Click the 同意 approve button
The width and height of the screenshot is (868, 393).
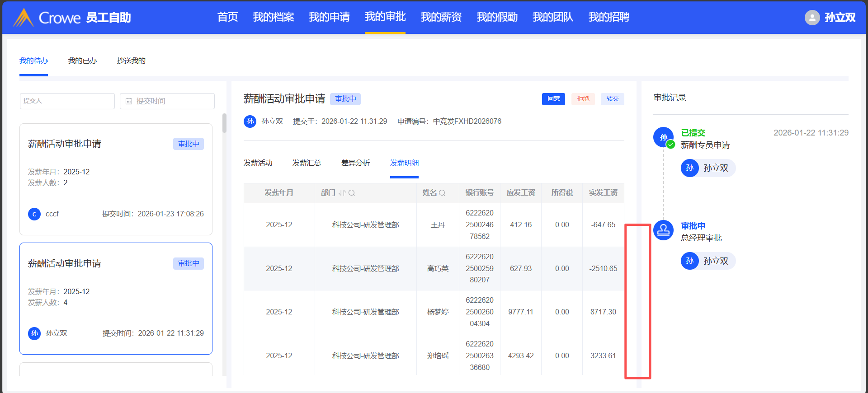553,99
